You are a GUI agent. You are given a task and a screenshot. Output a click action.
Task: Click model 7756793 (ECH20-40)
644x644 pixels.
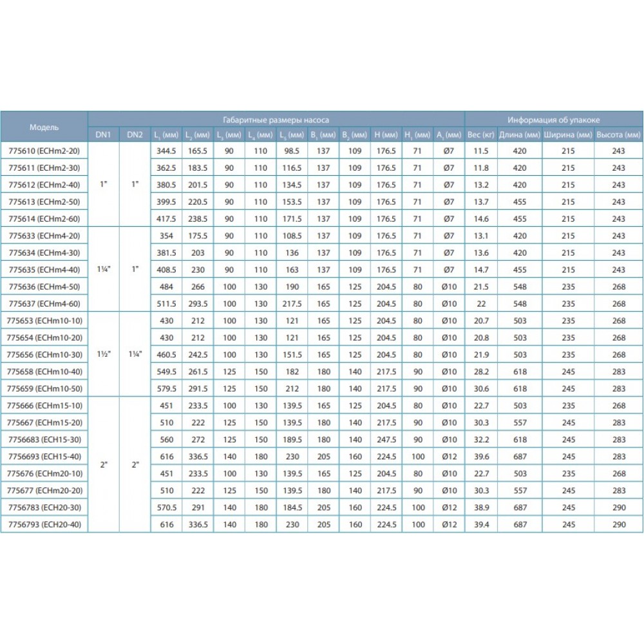[44, 524]
